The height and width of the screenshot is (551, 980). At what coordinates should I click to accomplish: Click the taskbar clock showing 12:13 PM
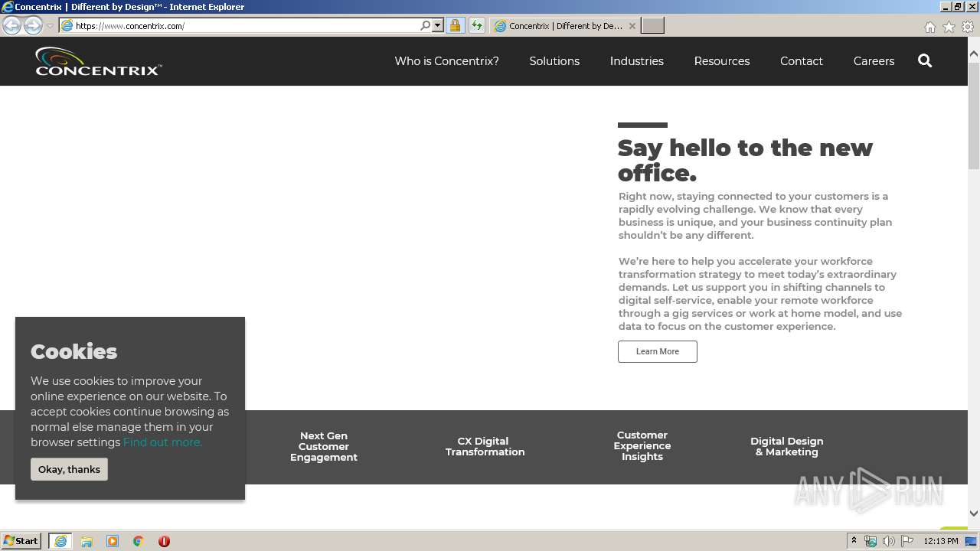[941, 541]
